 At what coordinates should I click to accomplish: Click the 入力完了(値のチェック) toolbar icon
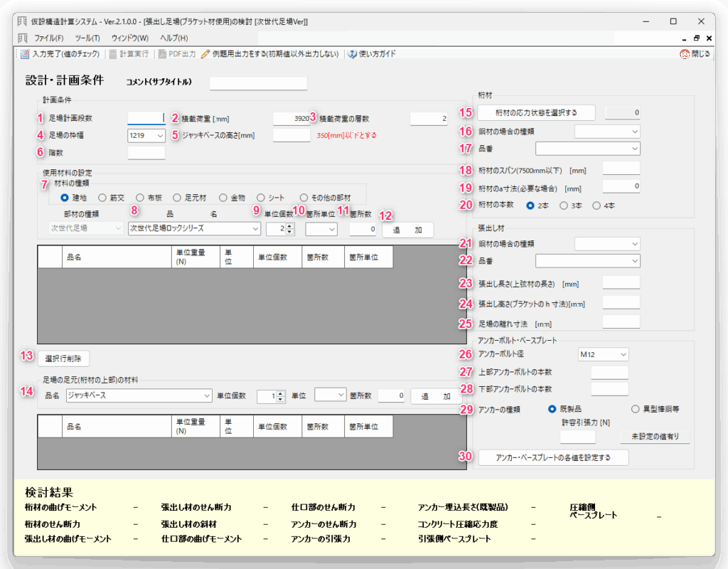pos(25,54)
